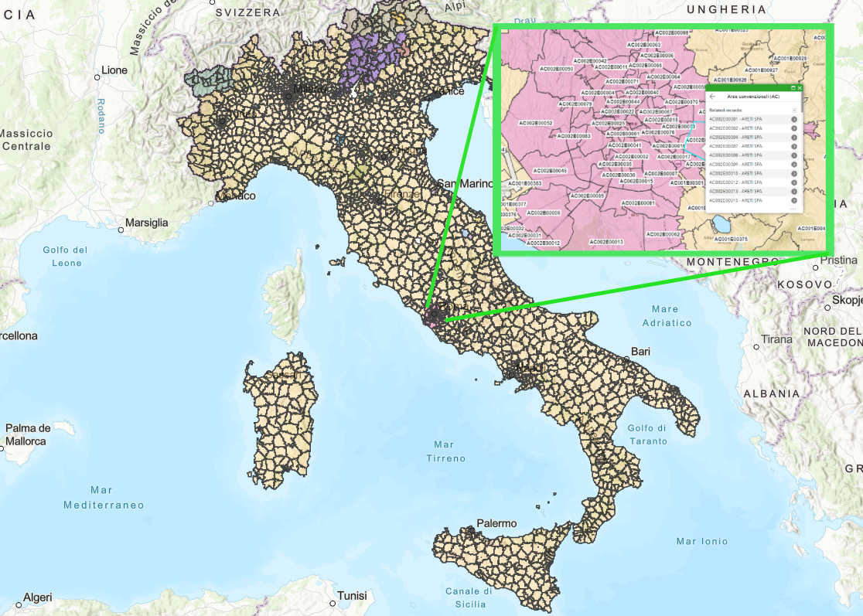Image resolution: width=863 pixels, height=616 pixels.
Task: Expand the Related records dropdown arrow
Action: click(794, 111)
